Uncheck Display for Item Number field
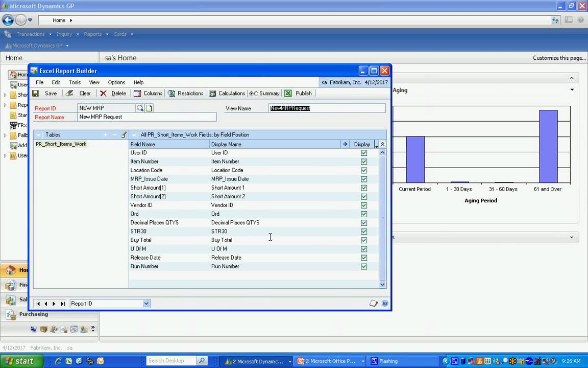This screenshot has height=368, width=588. 364,162
